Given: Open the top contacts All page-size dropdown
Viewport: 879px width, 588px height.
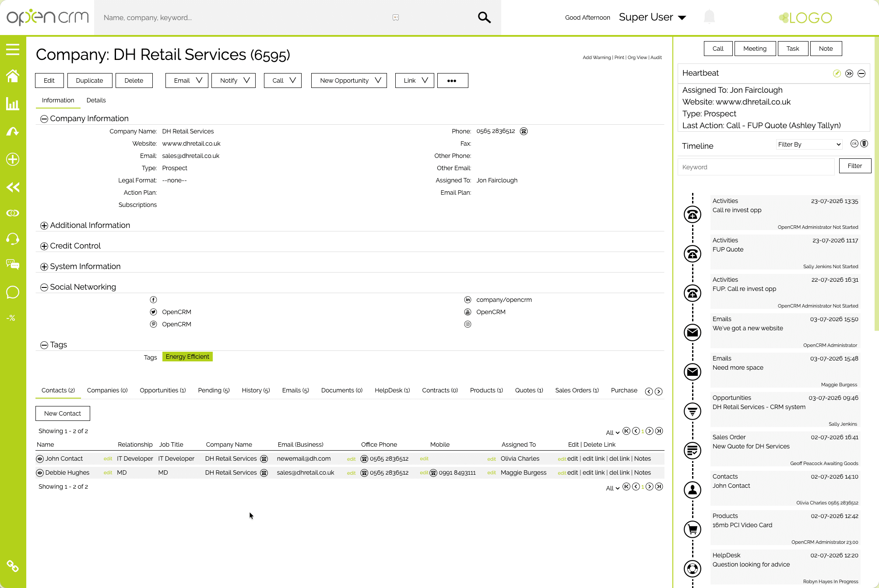Looking at the screenshot, I should [612, 433].
